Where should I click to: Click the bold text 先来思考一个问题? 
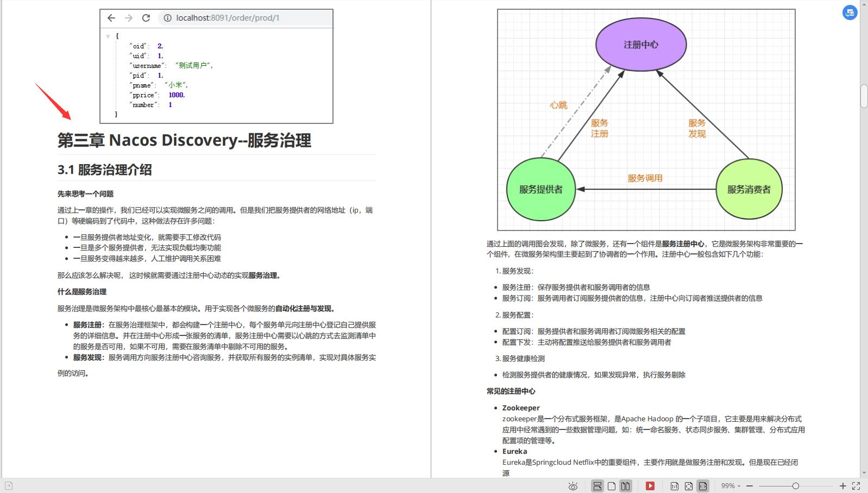pyautogui.click(x=86, y=194)
